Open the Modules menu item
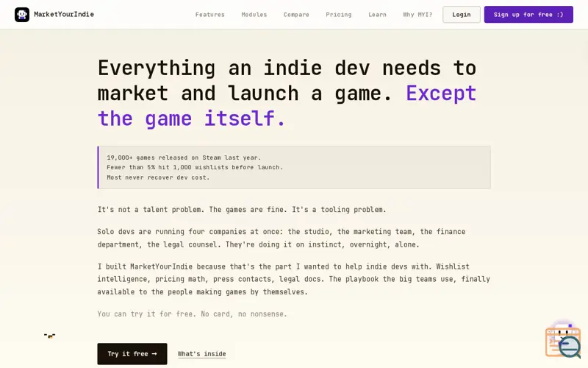588x368 pixels. click(x=254, y=15)
